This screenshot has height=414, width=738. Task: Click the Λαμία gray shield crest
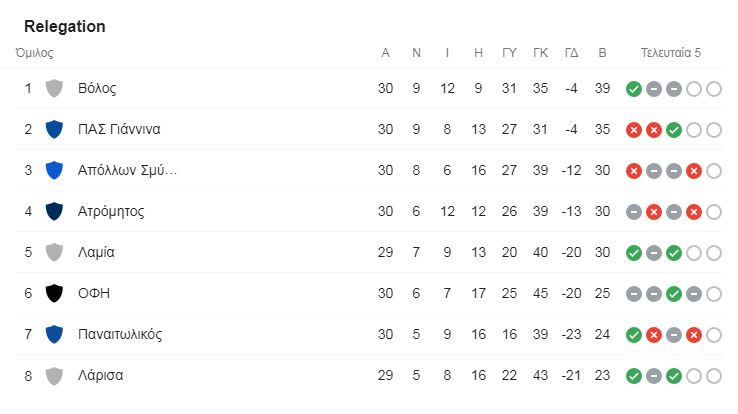pyautogui.click(x=54, y=252)
